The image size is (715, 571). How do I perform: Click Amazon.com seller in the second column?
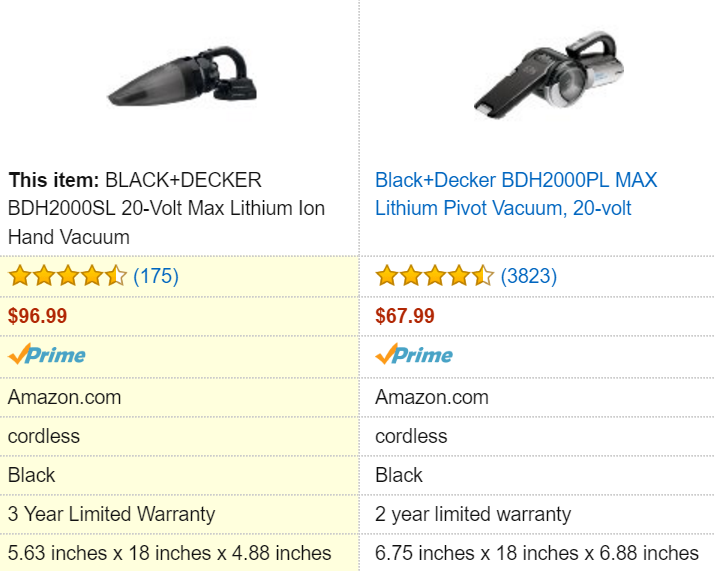[432, 397]
